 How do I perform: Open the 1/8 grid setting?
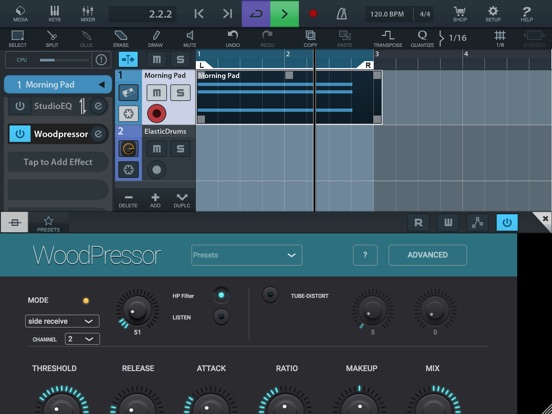click(x=500, y=38)
